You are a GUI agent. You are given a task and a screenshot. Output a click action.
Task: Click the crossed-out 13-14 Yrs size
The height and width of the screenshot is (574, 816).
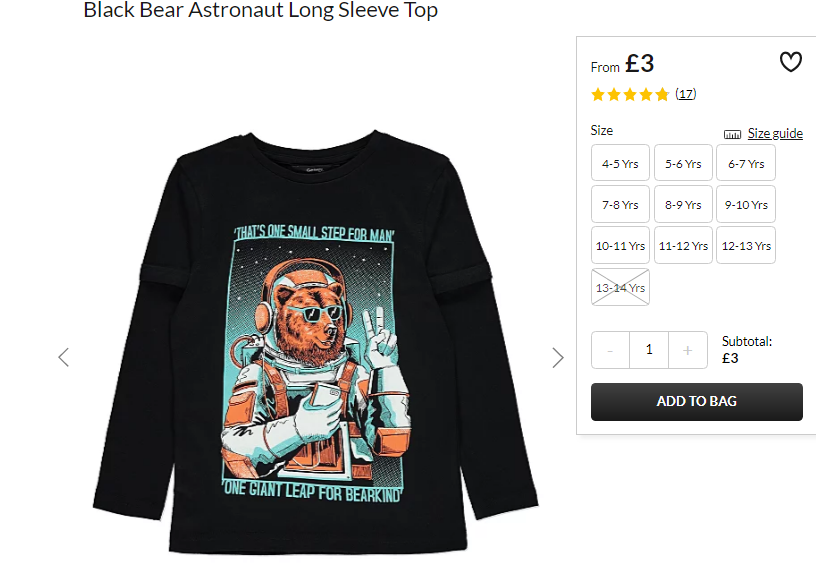pyautogui.click(x=620, y=287)
